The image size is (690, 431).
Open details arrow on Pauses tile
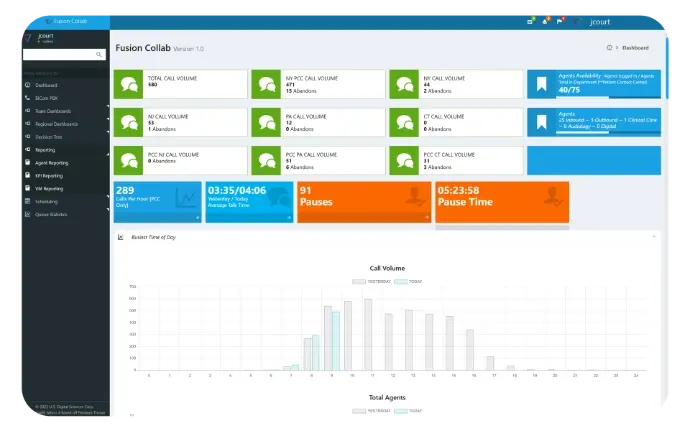426,217
